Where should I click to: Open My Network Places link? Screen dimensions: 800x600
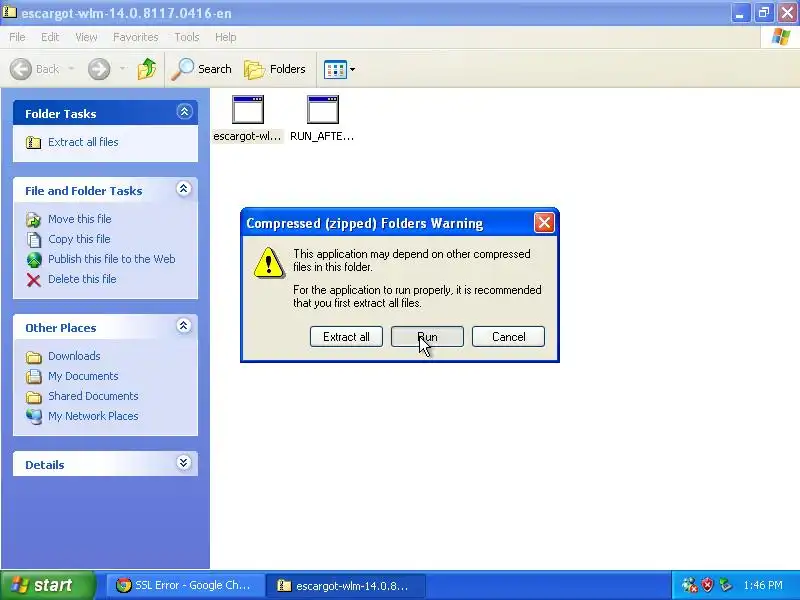93,416
